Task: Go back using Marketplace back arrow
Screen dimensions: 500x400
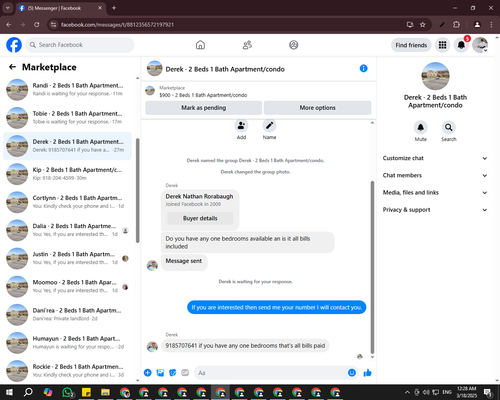Action: point(13,67)
